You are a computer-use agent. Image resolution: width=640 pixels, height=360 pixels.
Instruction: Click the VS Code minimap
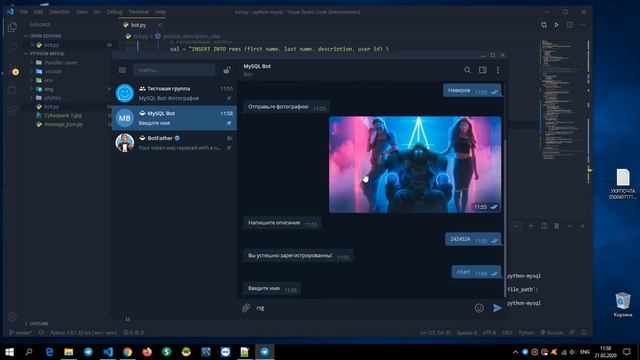pyautogui.click(x=564, y=100)
